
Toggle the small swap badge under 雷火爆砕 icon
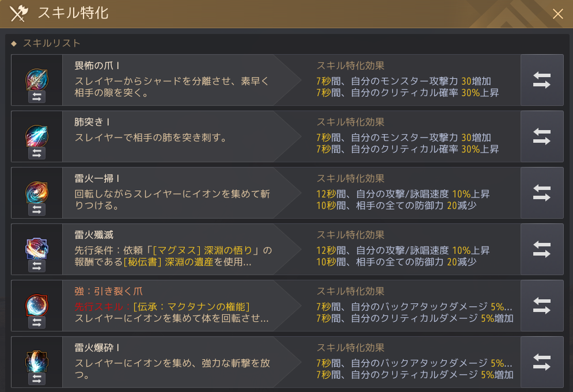click(36, 379)
